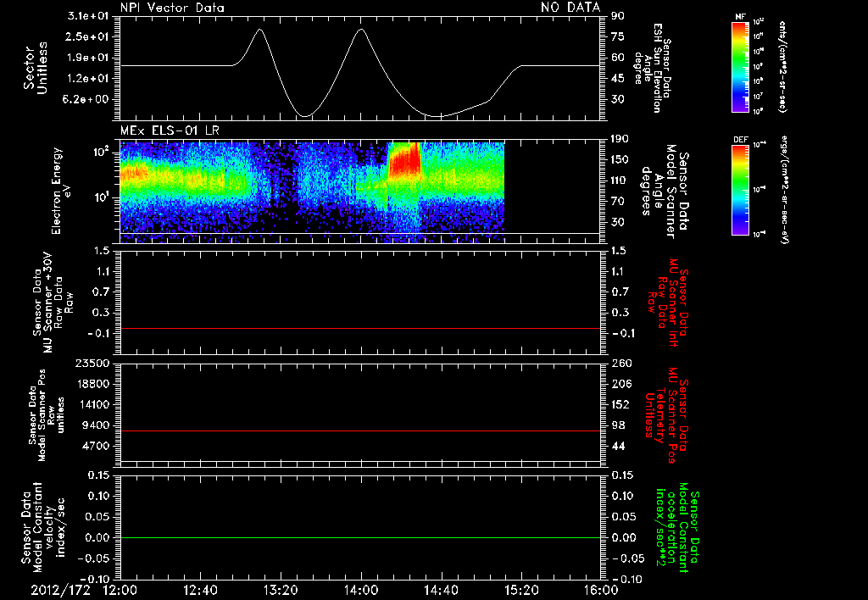Click the "cnts/(cm**2-sr-sec)" units label
868x600 pixels.
pos(782,67)
